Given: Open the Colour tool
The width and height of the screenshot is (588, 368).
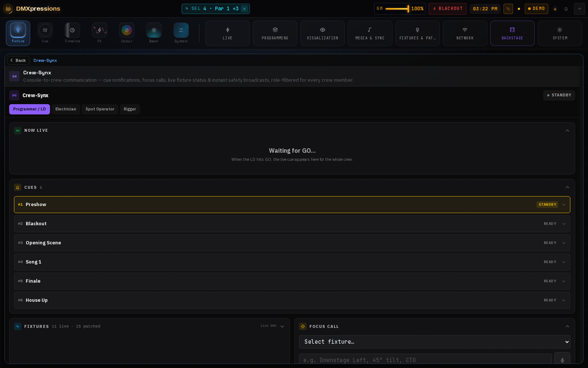Looking at the screenshot, I should (127, 33).
